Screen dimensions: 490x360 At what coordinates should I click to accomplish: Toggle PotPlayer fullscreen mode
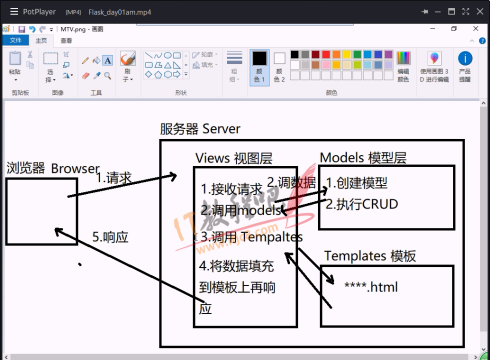coord(466,12)
